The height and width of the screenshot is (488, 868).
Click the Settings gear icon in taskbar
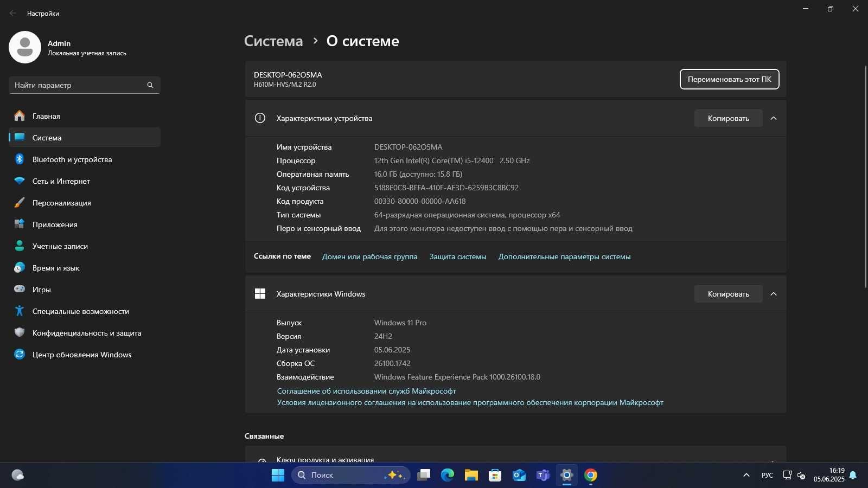(x=567, y=476)
